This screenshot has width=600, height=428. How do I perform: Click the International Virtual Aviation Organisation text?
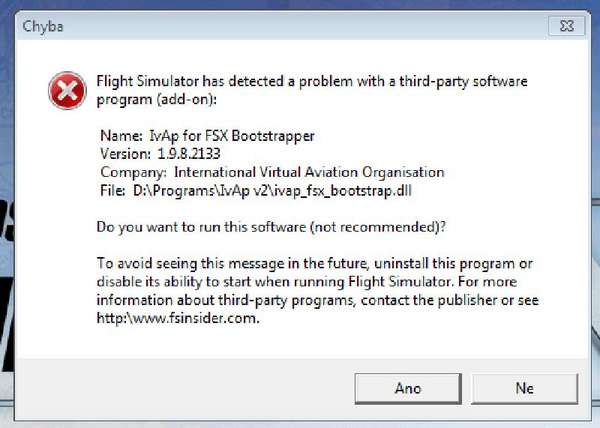(309, 172)
